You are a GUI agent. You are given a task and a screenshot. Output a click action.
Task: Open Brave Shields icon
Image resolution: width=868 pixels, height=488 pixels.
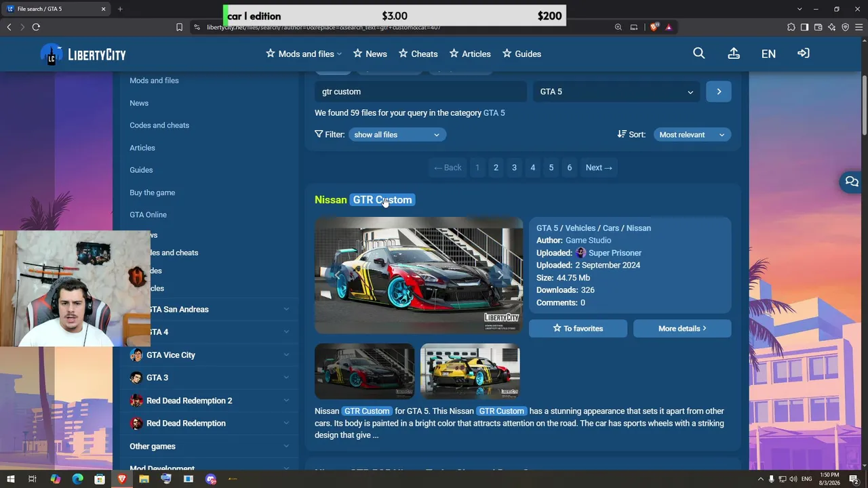pos(654,27)
